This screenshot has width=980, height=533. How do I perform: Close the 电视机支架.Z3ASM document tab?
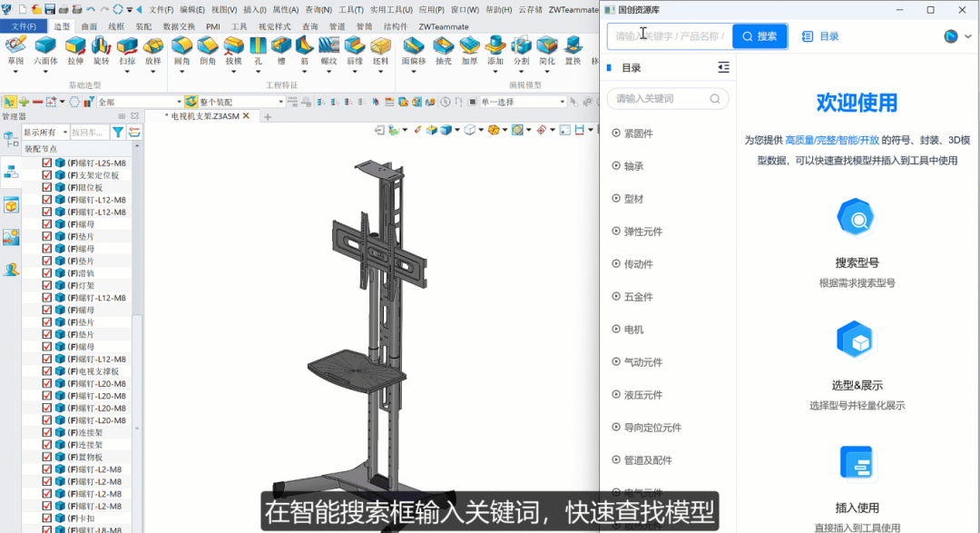[246, 115]
